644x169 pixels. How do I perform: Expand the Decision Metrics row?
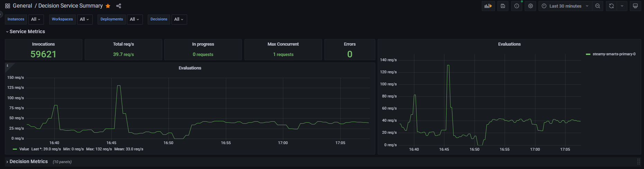tap(28, 161)
